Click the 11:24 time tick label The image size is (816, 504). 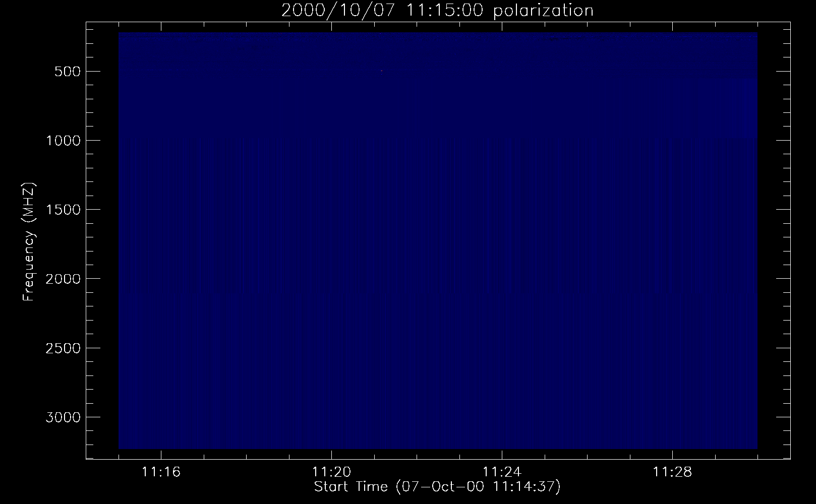502,472
